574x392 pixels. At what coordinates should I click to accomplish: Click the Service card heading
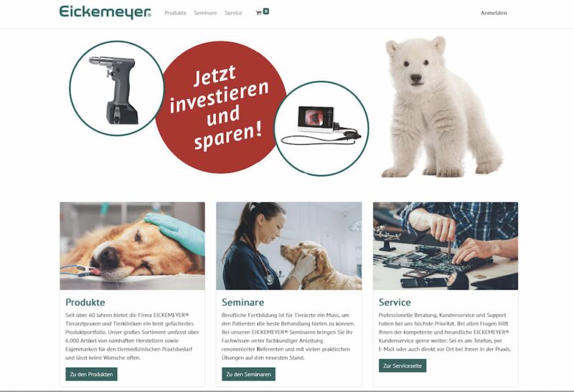[395, 302]
